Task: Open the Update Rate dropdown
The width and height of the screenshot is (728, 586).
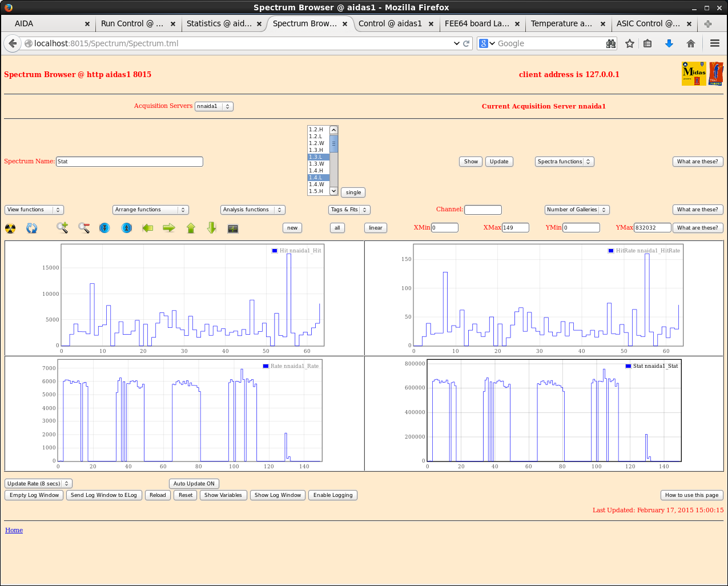Action: (38, 484)
